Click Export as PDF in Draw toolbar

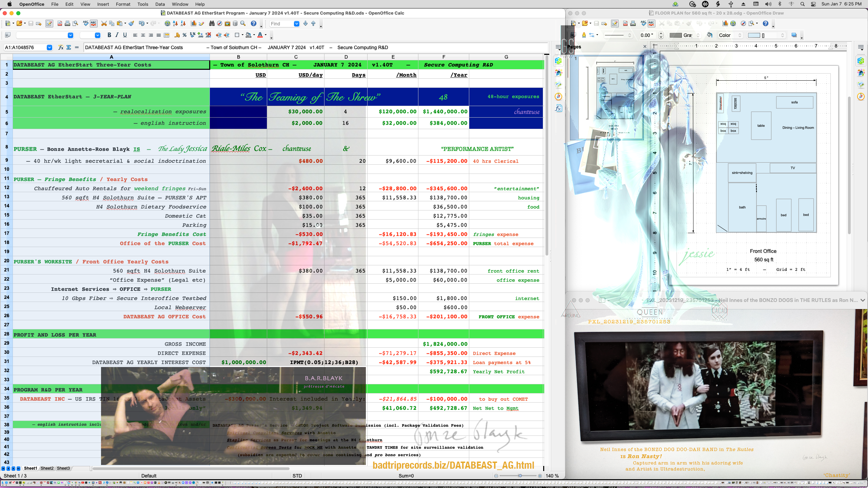click(x=625, y=23)
